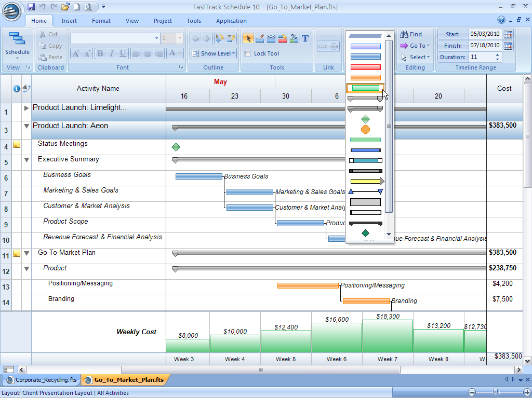Click the Find binoculars button
The image size is (532, 398).
point(410,34)
